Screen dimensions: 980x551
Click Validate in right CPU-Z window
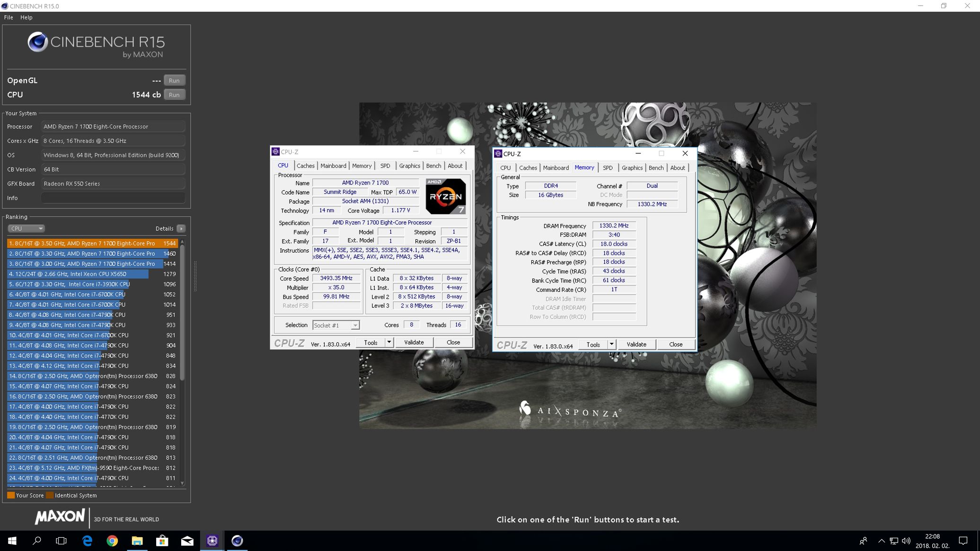(x=636, y=344)
